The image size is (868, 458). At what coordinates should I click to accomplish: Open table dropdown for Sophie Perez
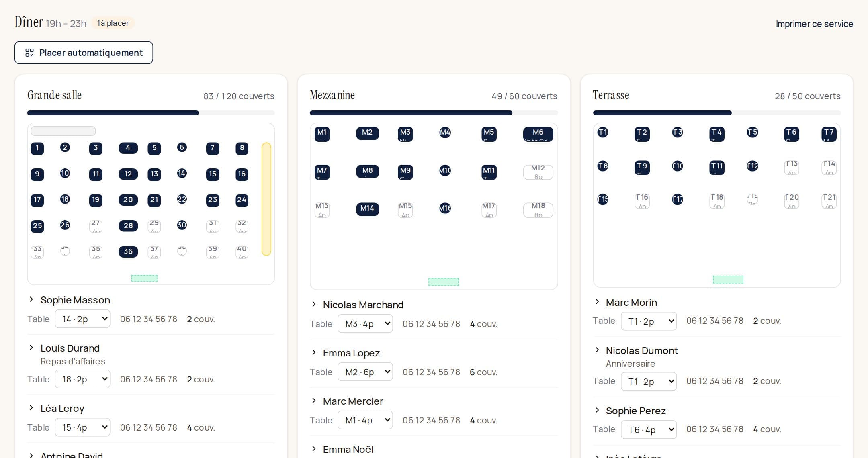point(649,430)
